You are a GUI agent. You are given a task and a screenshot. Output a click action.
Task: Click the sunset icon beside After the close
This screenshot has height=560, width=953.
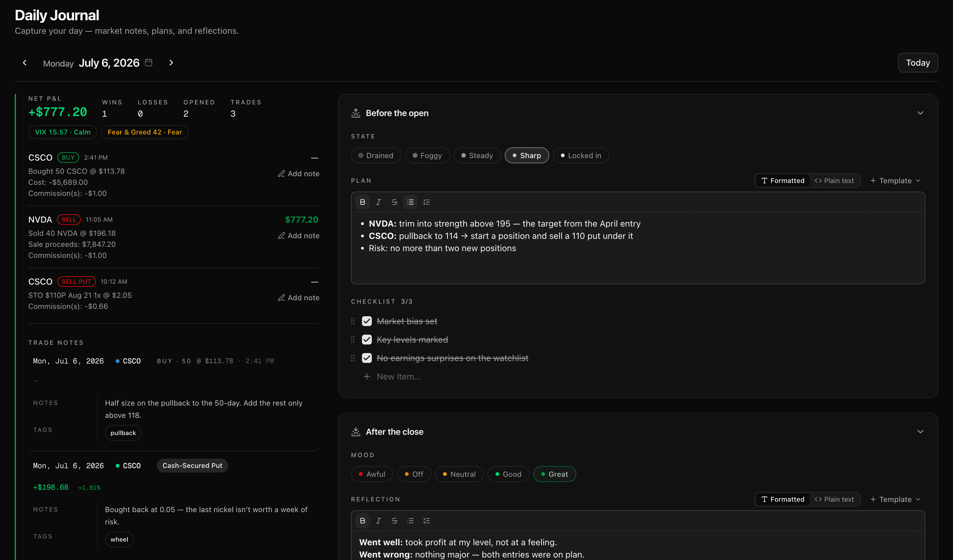(356, 432)
